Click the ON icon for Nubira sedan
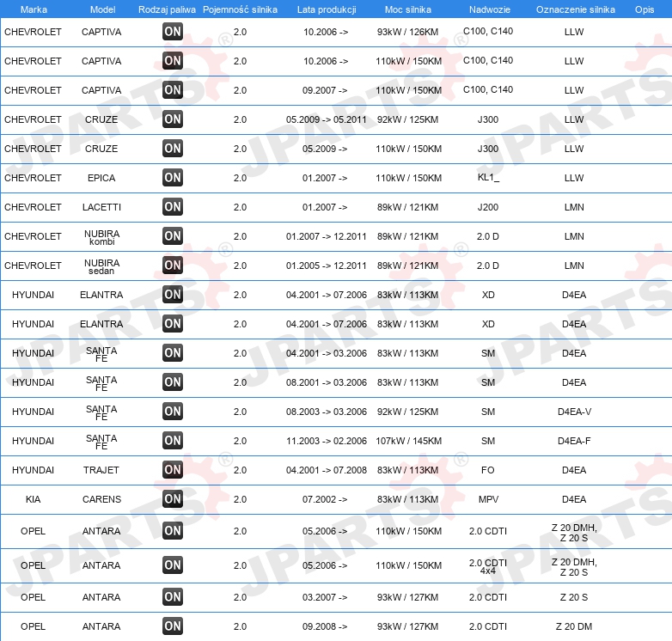 click(x=173, y=265)
